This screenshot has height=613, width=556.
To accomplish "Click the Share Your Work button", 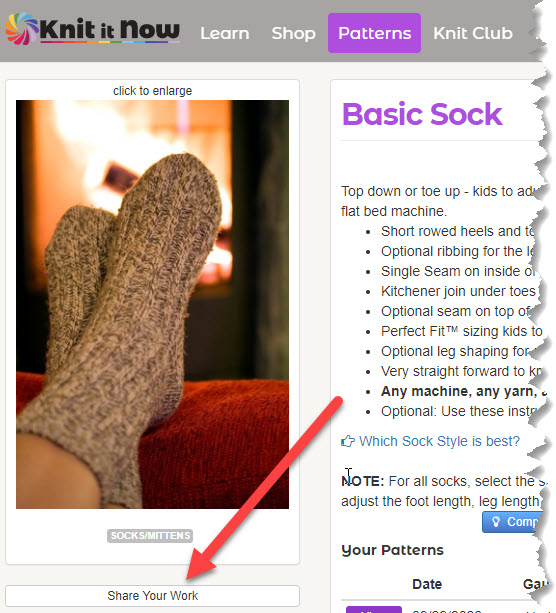I will click(152, 595).
